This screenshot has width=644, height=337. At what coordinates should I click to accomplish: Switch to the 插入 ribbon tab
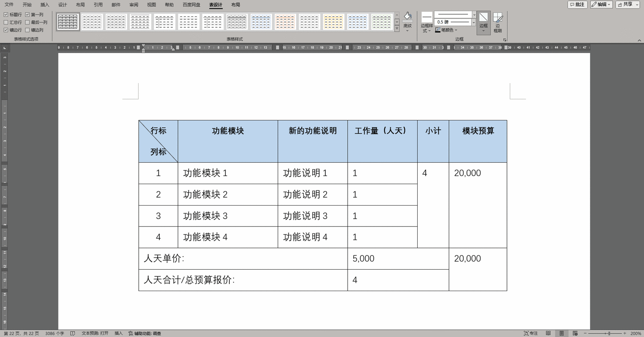[x=45, y=5]
